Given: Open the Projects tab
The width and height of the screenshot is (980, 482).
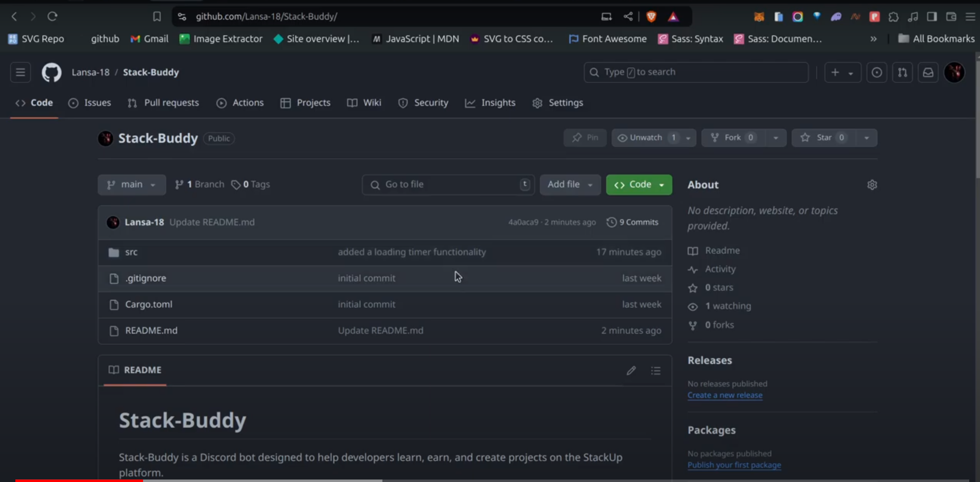Looking at the screenshot, I should (x=306, y=103).
